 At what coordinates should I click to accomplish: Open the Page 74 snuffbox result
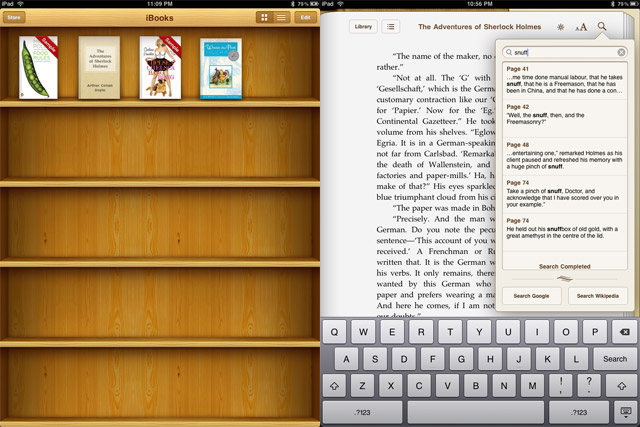pyautogui.click(x=565, y=232)
